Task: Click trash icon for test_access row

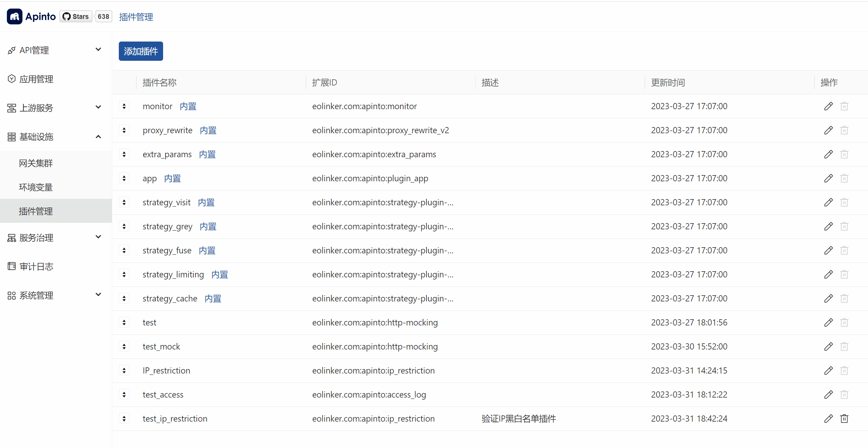Action: click(844, 394)
